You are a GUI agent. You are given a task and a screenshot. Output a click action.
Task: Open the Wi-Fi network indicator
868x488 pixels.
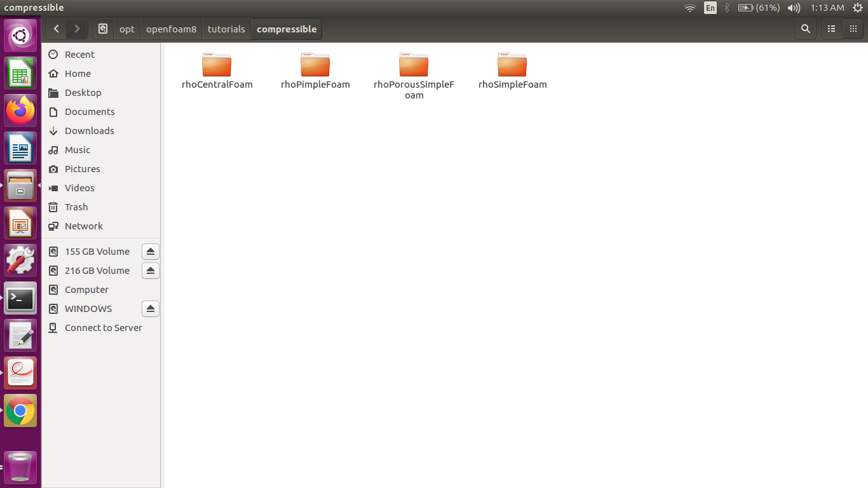690,8
